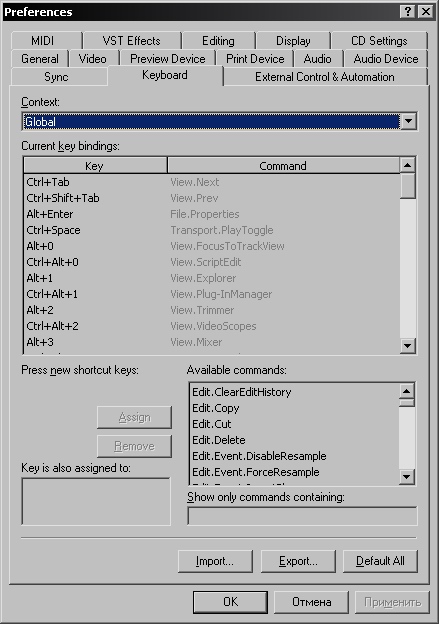Click the Key column header
The image size is (439, 624).
click(95, 166)
